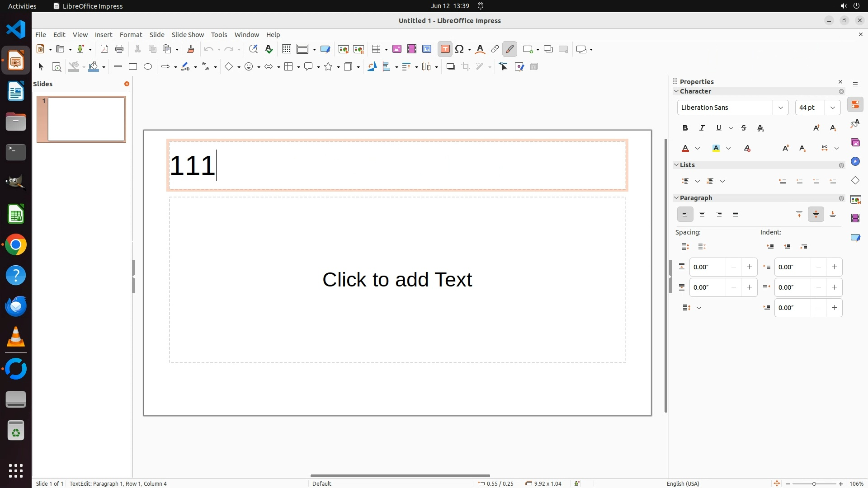Click the Insert Text Box icon

click(x=445, y=49)
